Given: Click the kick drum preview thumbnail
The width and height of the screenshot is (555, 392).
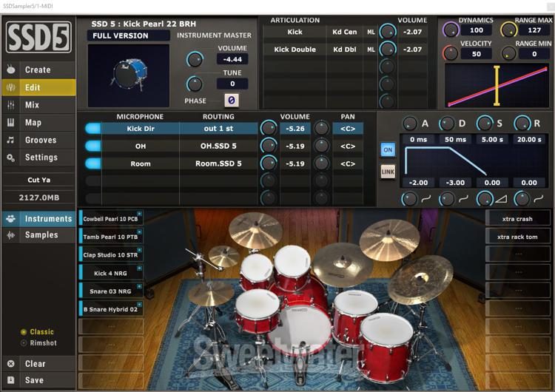Looking at the screenshot, I should click(x=129, y=75).
